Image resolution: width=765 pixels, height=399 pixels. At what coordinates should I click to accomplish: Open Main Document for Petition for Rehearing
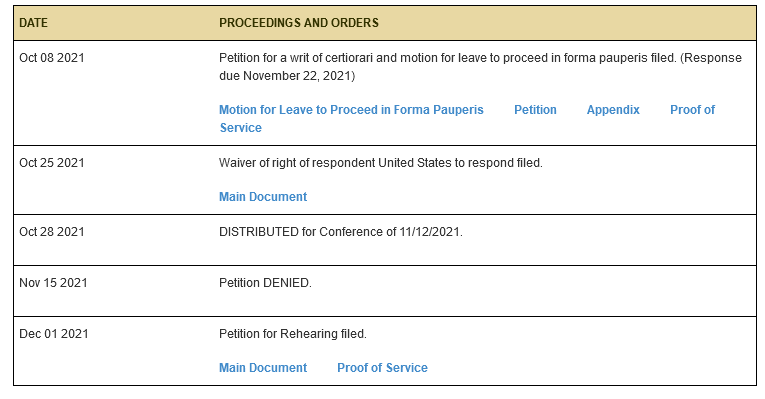click(263, 368)
